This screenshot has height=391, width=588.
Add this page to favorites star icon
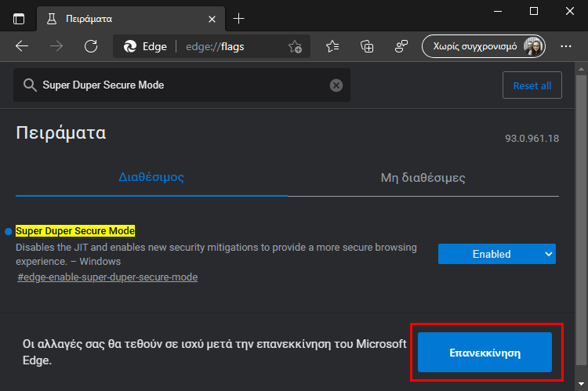(x=295, y=46)
